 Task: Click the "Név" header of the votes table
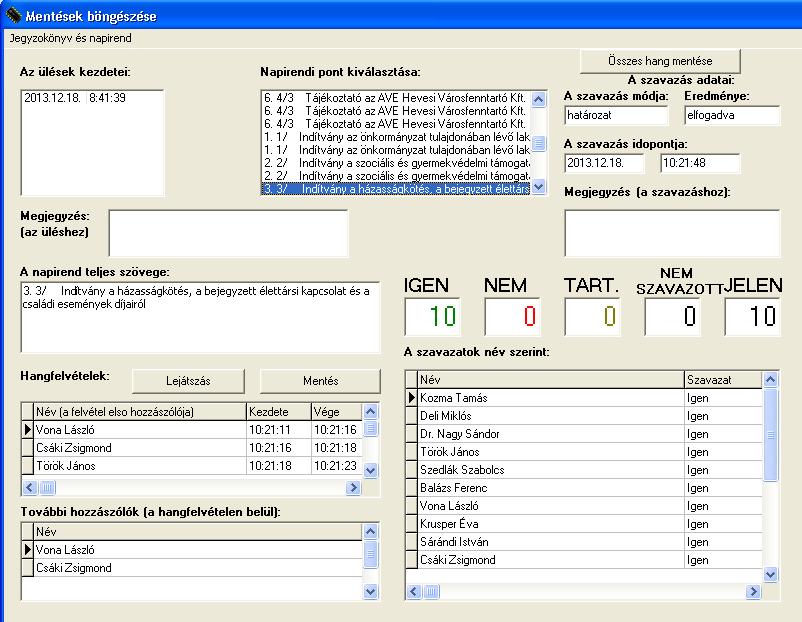[551, 380]
